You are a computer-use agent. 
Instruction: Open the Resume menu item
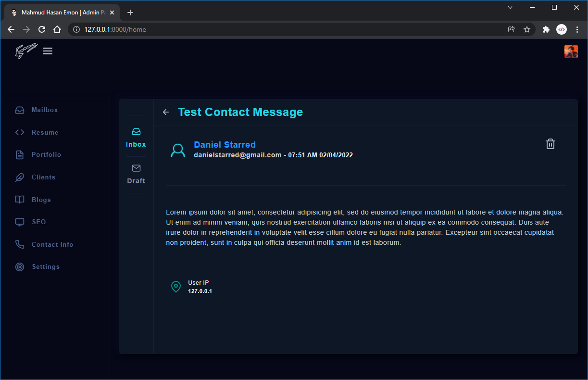pyautogui.click(x=45, y=132)
